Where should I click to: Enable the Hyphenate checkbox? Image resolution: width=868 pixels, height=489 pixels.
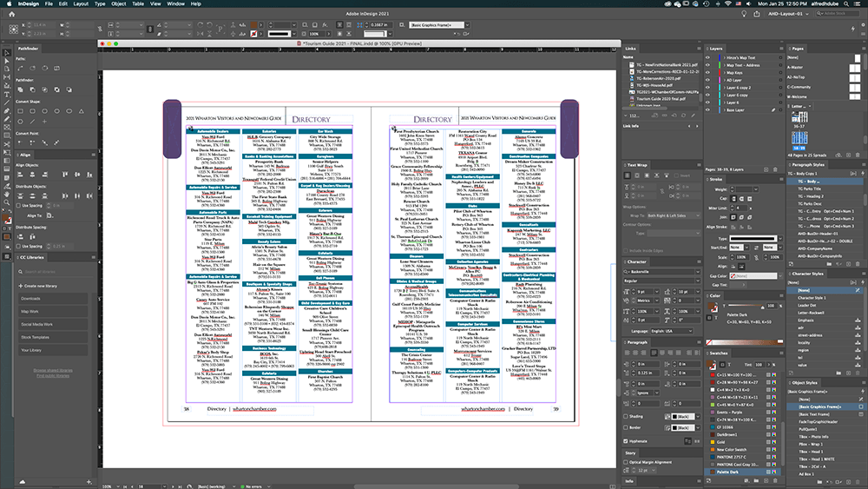627,440
